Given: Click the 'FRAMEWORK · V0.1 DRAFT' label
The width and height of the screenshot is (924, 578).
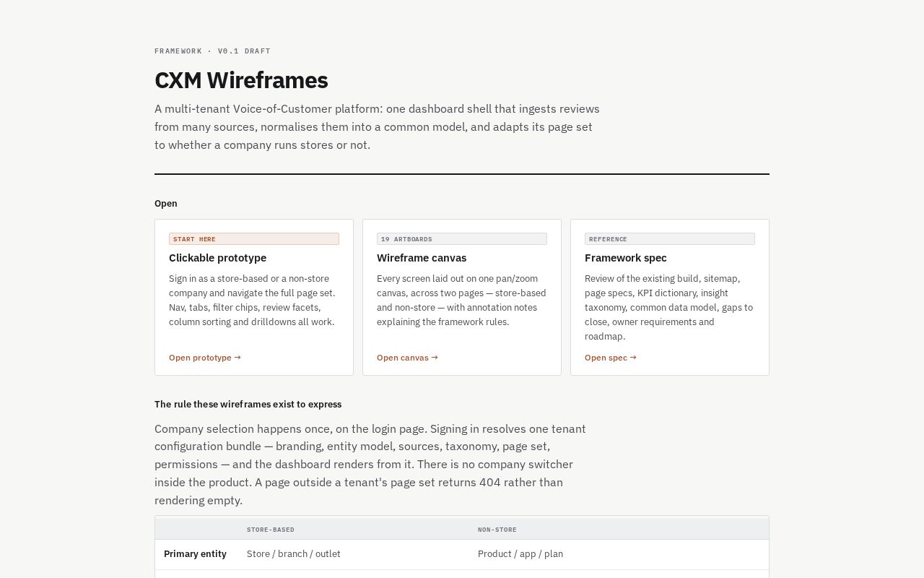Looking at the screenshot, I should point(212,51).
